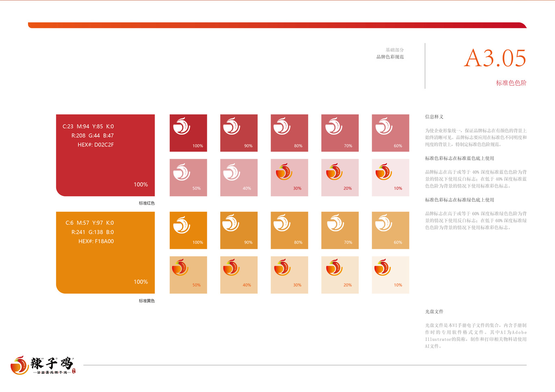
Task: Click the page code A3.05
Action: coord(495,58)
